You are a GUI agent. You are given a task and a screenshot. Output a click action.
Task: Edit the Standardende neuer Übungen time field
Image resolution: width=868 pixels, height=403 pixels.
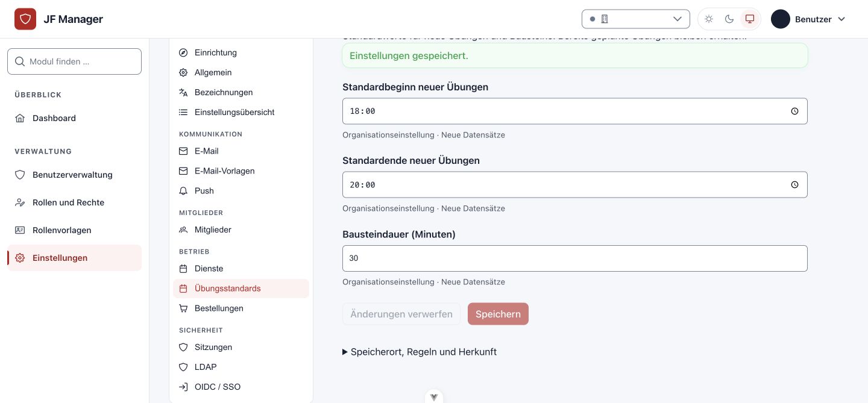574,185
